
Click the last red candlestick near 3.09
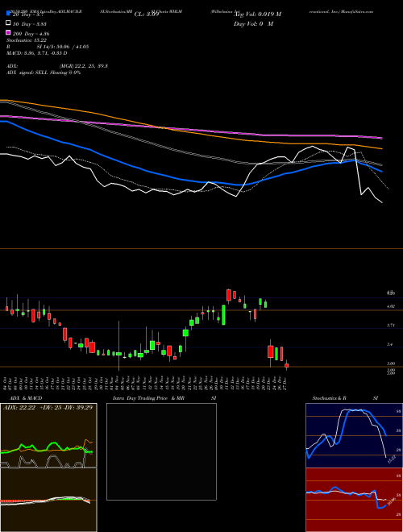point(287,365)
